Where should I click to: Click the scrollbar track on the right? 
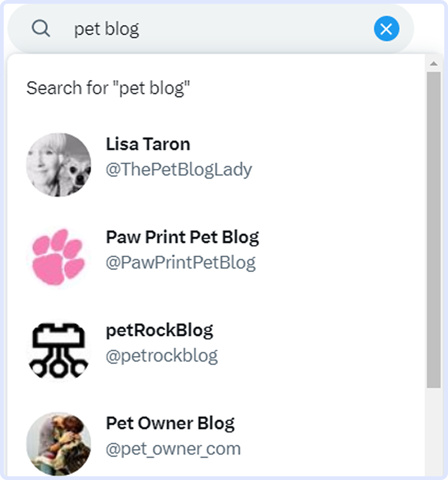[433, 224]
